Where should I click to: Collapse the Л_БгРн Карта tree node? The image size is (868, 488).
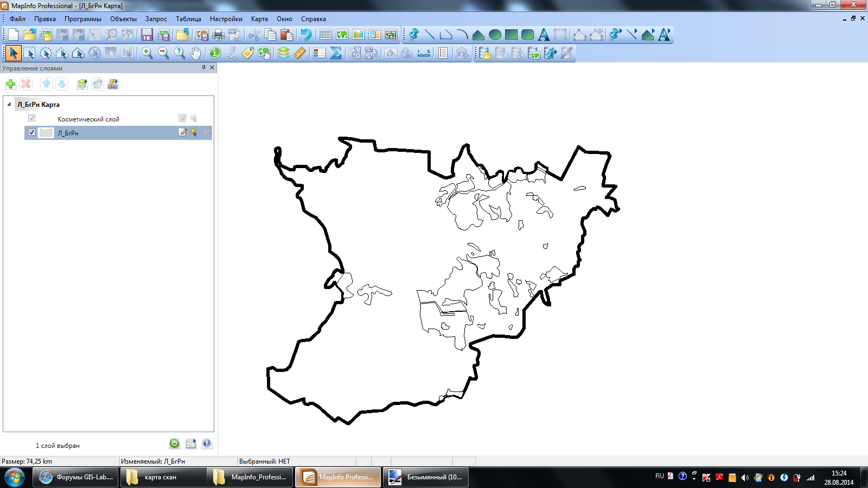click(9, 104)
